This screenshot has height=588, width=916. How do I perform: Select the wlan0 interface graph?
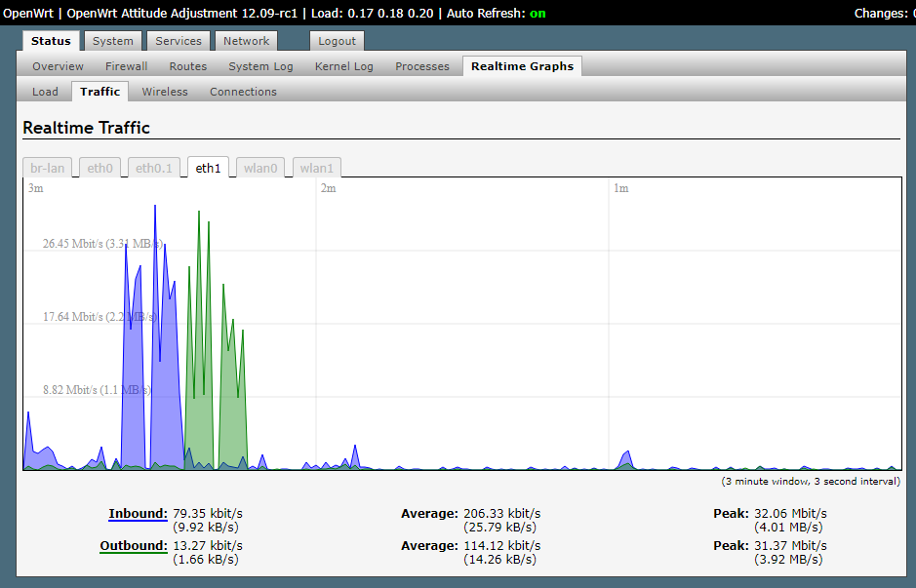click(259, 167)
